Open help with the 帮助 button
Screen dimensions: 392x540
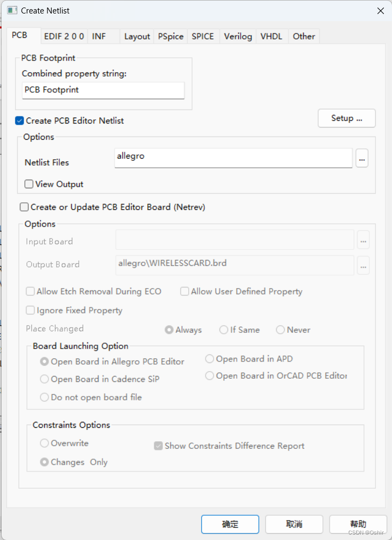tap(357, 524)
